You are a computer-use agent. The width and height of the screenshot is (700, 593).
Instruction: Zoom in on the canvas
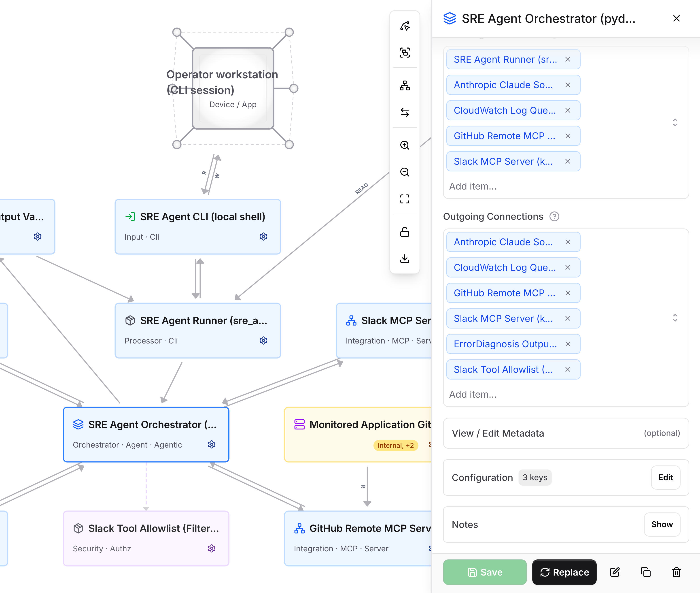click(405, 145)
